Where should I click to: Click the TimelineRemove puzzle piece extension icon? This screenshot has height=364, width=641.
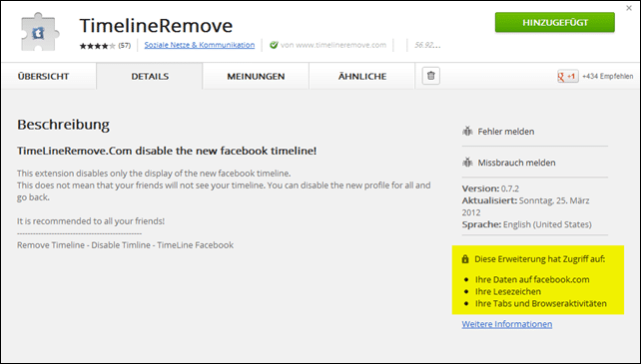click(x=40, y=32)
